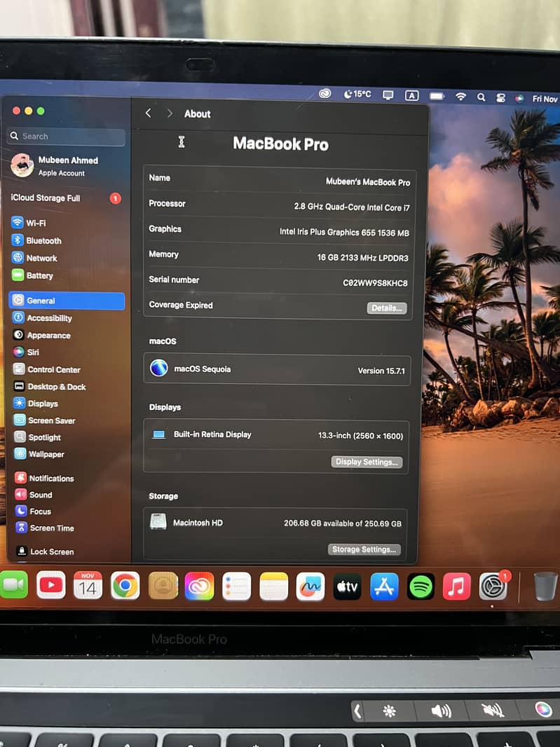Image resolution: width=560 pixels, height=747 pixels.
Task: Click the Built-in Retina Display row
Action: pyautogui.click(x=276, y=434)
